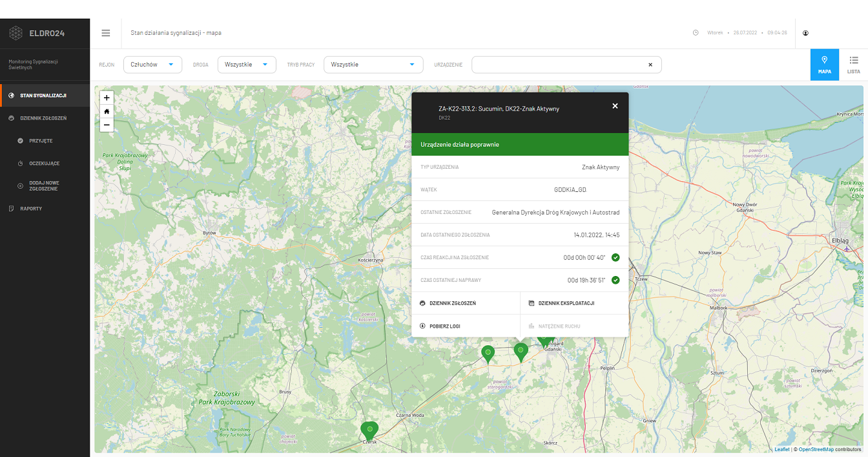Click the green check beside last repair time
The image size is (868, 457).
[x=615, y=280]
